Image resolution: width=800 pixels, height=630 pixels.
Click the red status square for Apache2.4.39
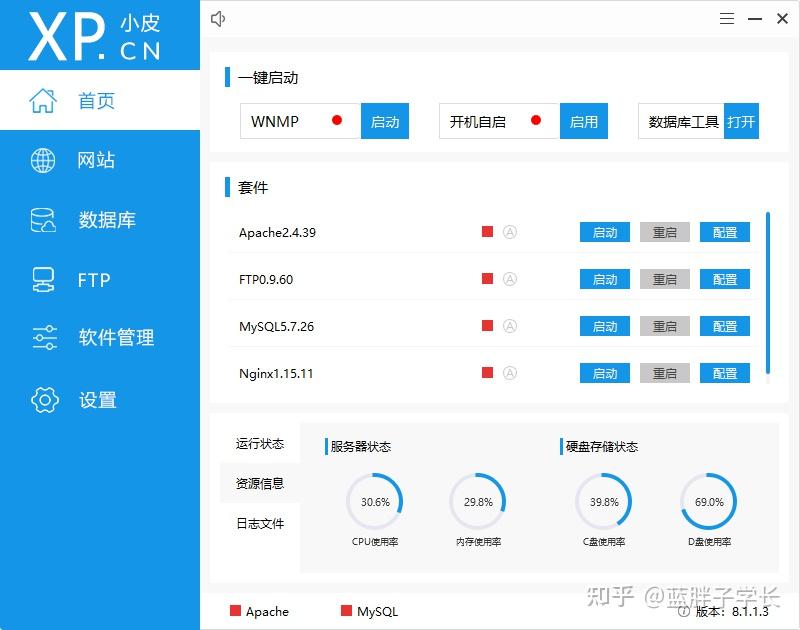(x=487, y=232)
